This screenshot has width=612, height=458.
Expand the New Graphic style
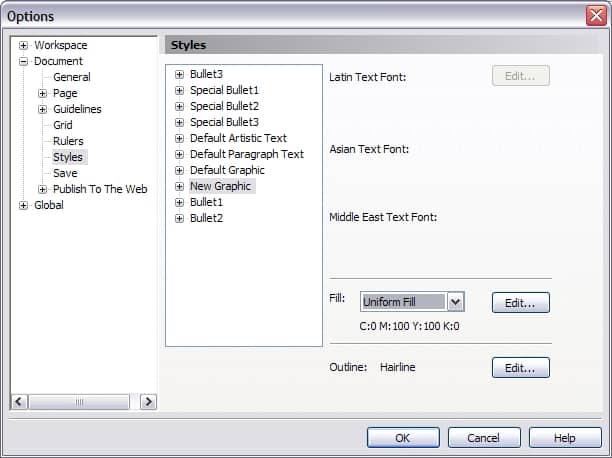pyautogui.click(x=180, y=186)
